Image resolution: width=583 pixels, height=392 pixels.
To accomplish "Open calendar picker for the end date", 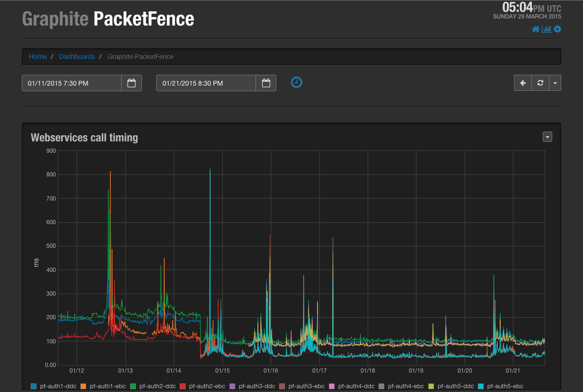I will 266,83.
